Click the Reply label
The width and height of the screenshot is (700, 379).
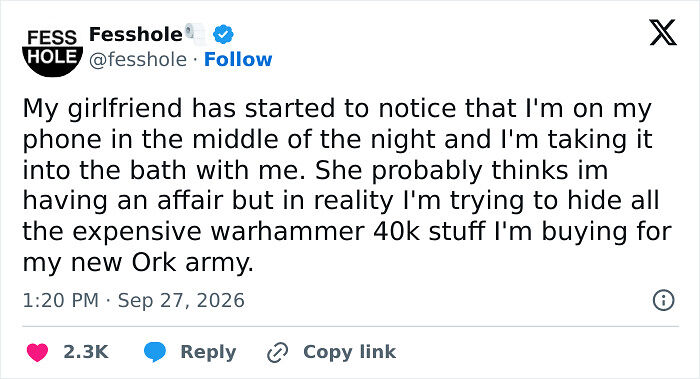click(208, 352)
